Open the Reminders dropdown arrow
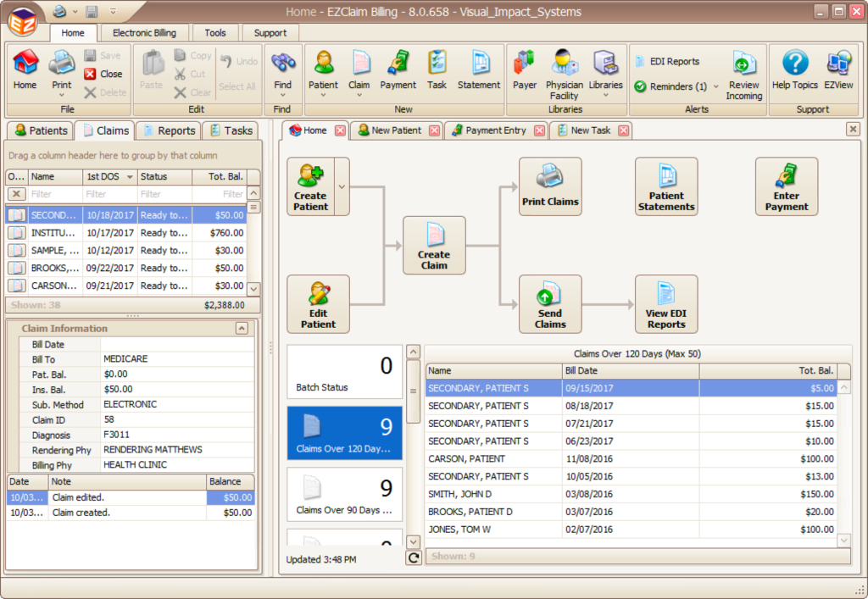 coord(716,86)
